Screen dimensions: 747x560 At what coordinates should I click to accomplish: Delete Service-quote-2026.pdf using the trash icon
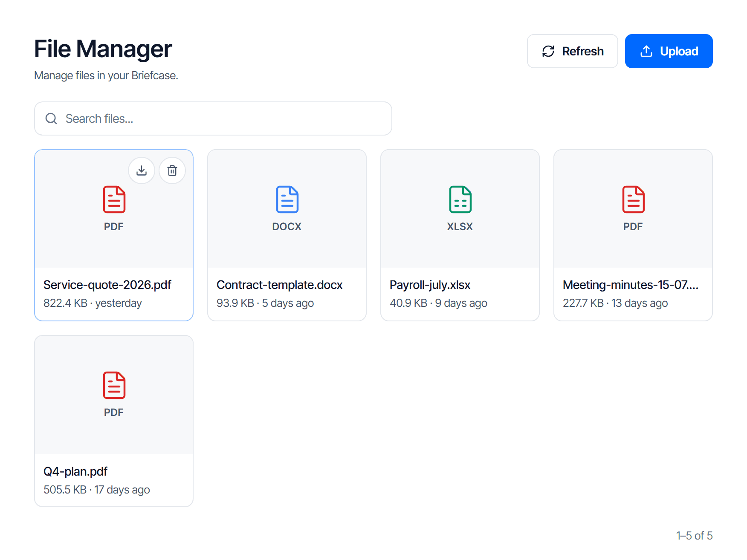click(x=172, y=170)
